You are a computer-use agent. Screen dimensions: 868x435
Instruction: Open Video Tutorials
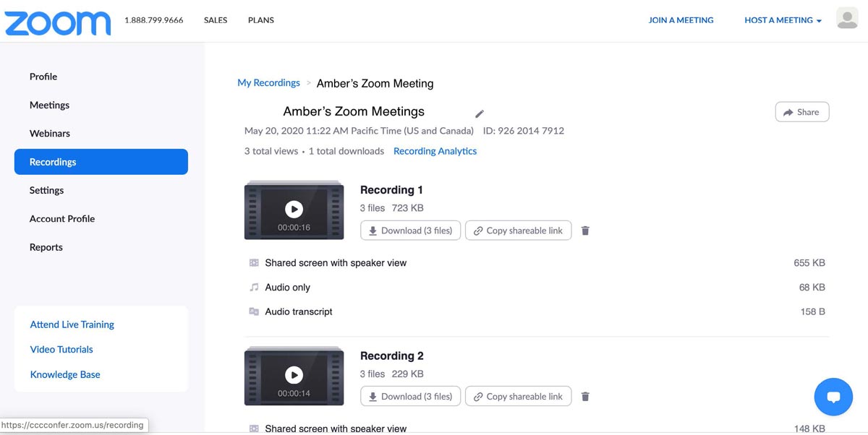coord(61,349)
